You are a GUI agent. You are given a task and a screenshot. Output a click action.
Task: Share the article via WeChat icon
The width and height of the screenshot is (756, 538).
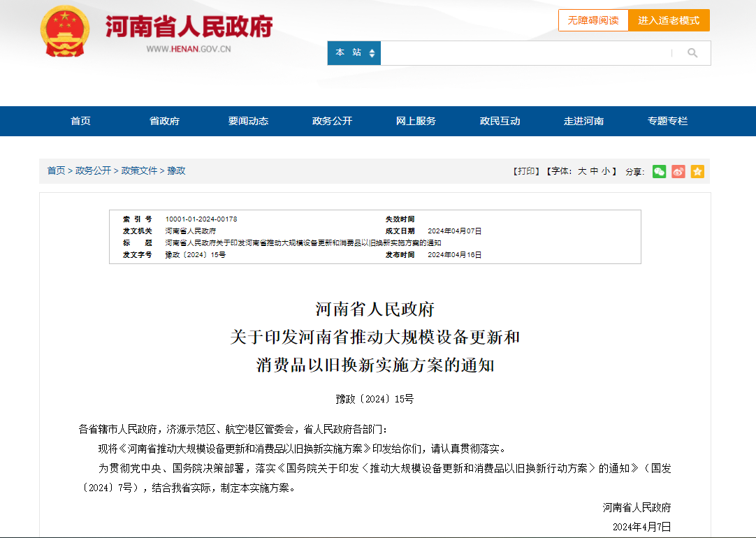point(659,171)
